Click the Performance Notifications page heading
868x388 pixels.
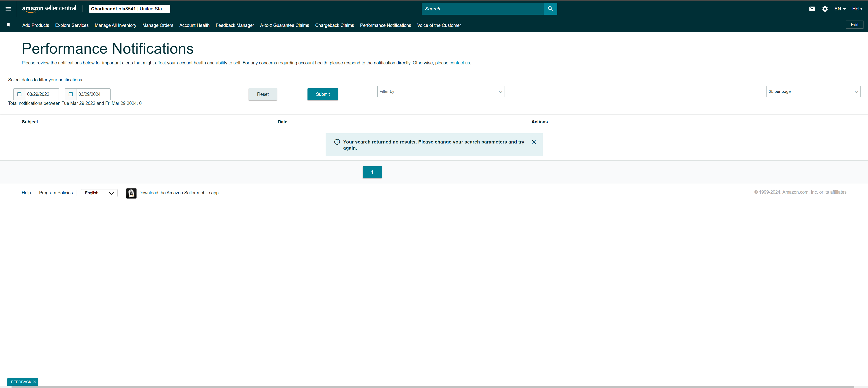point(107,49)
